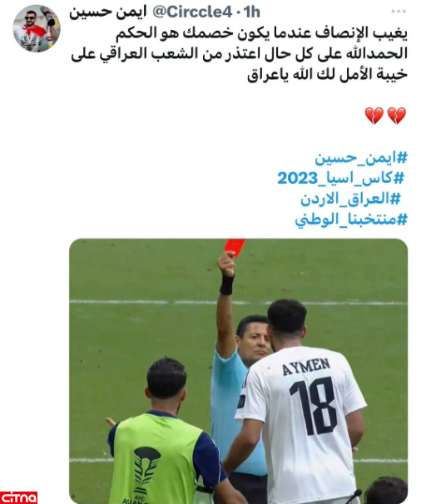Viewport: 421px width, 504px height.
Task: Click the red card in the photo
Action: coord(235,247)
